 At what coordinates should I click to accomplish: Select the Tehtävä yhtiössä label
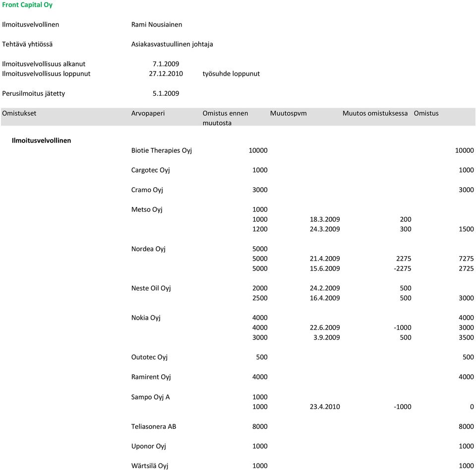point(27,44)
